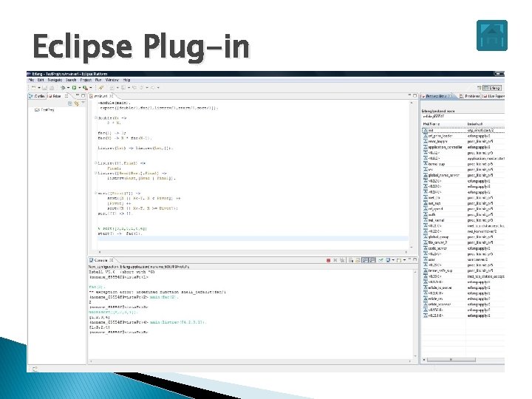Open the File menu
The height and width of the screenshot is (399, 532).
pos(31,80)
